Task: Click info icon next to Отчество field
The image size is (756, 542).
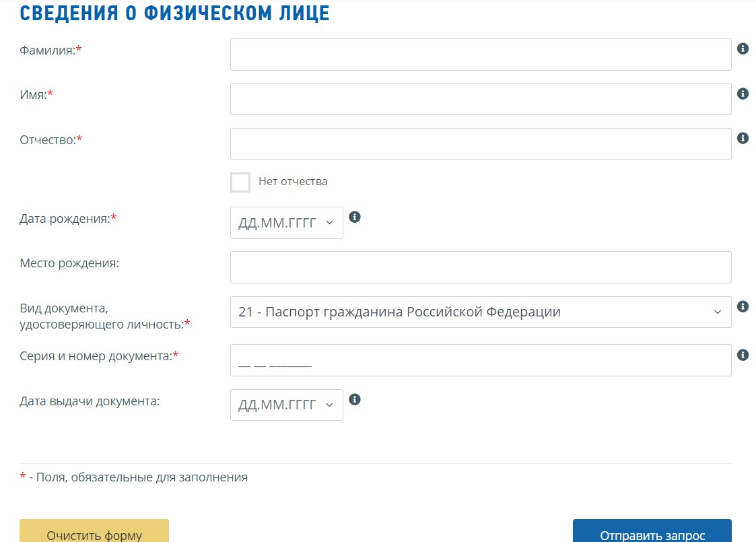Action: 743,139
